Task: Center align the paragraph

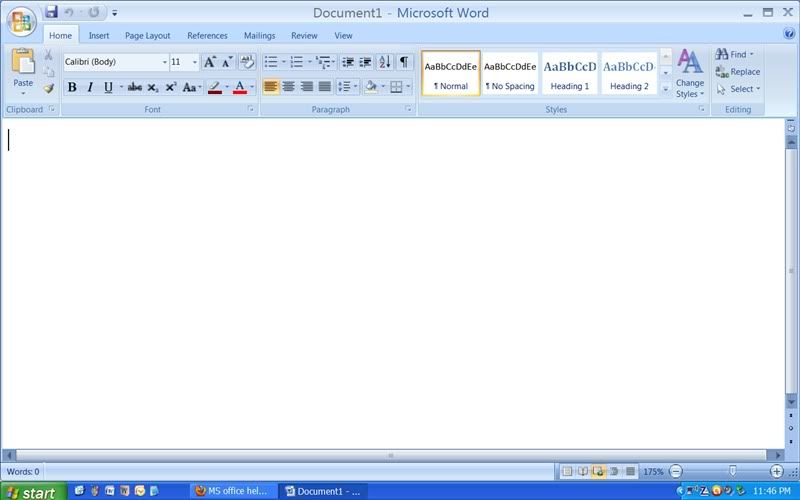Action: click(289, 87)
